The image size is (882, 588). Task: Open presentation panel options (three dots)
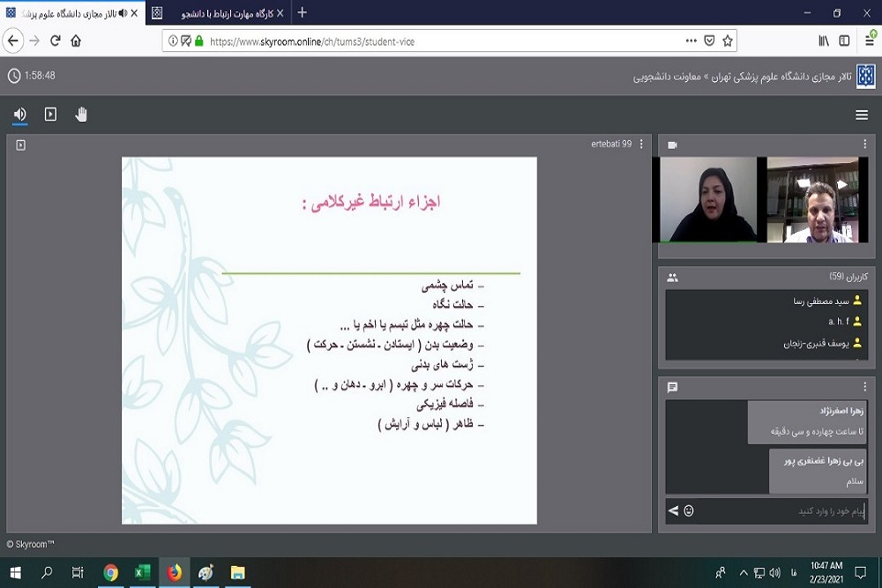tap(641, 145)
